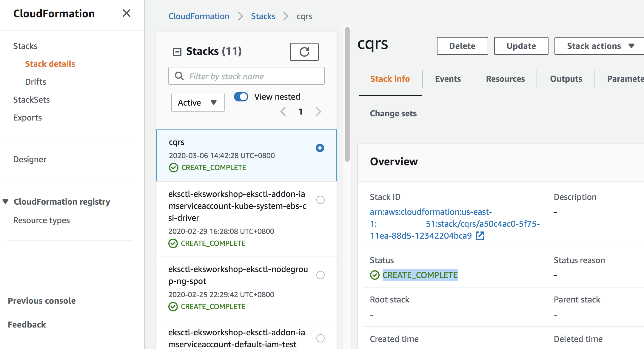Open StackSets in side navigation

pos(31,100)
